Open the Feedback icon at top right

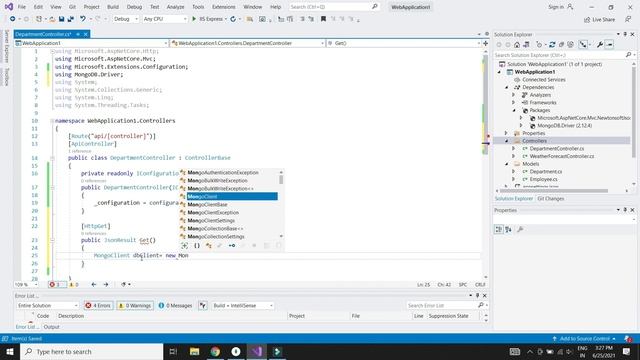tap(628, 19)
